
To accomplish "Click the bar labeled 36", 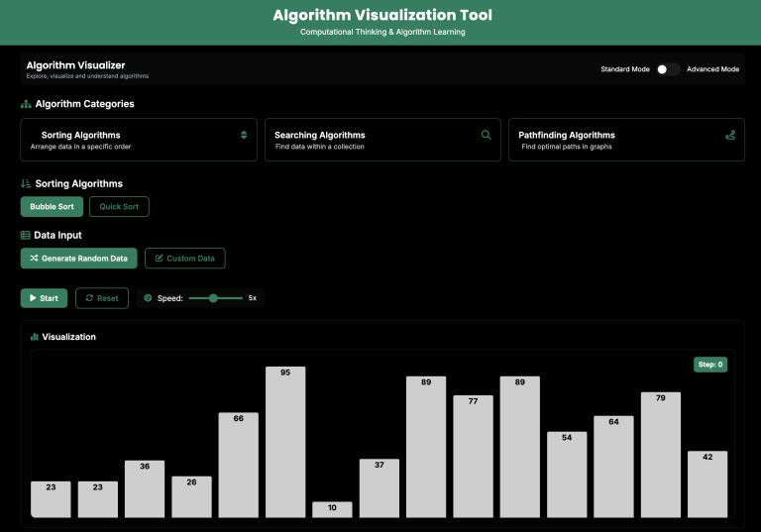I will (145, 488).
